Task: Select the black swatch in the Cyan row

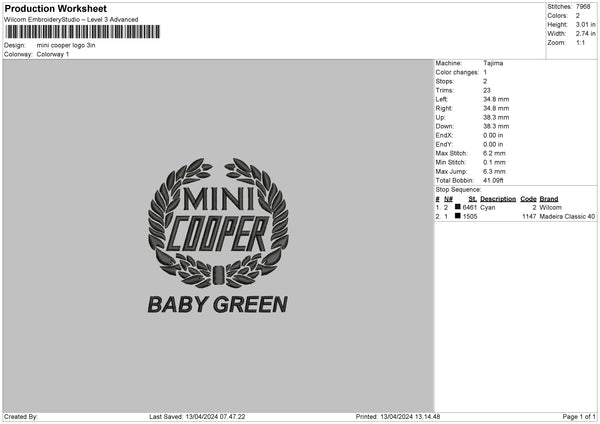Action: (x=458, y=207)
